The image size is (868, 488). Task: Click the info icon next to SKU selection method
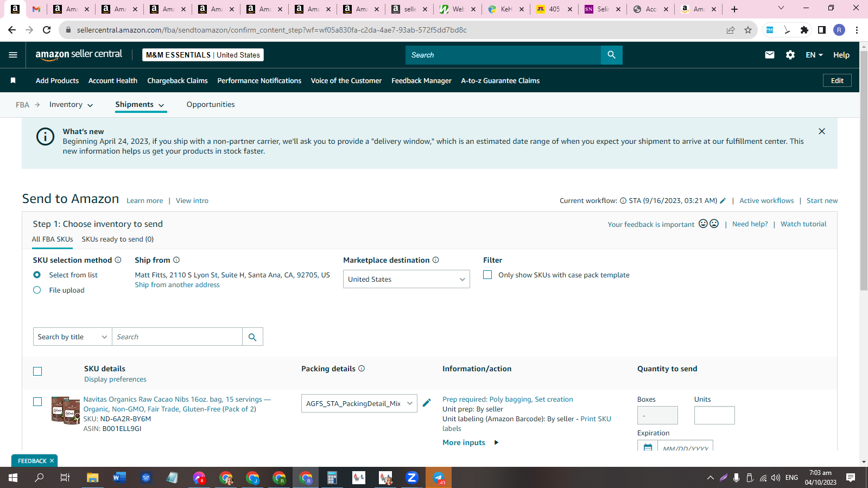tap(118, 260)
